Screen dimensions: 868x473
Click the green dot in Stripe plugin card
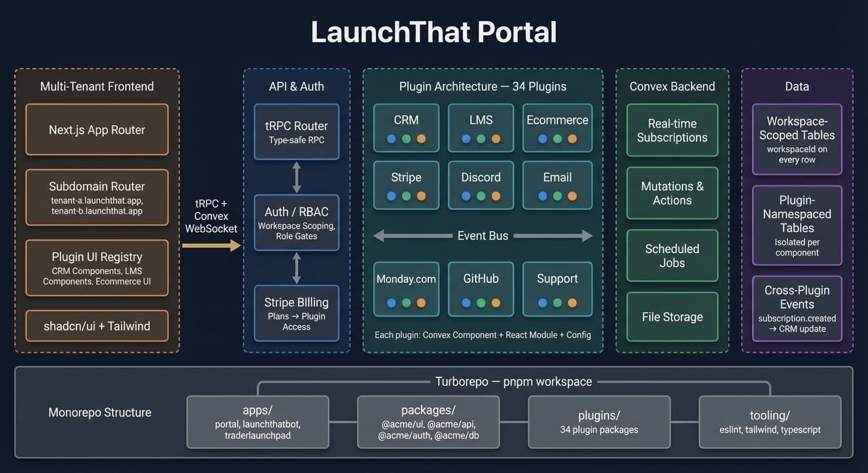click(x=406, y=196)
